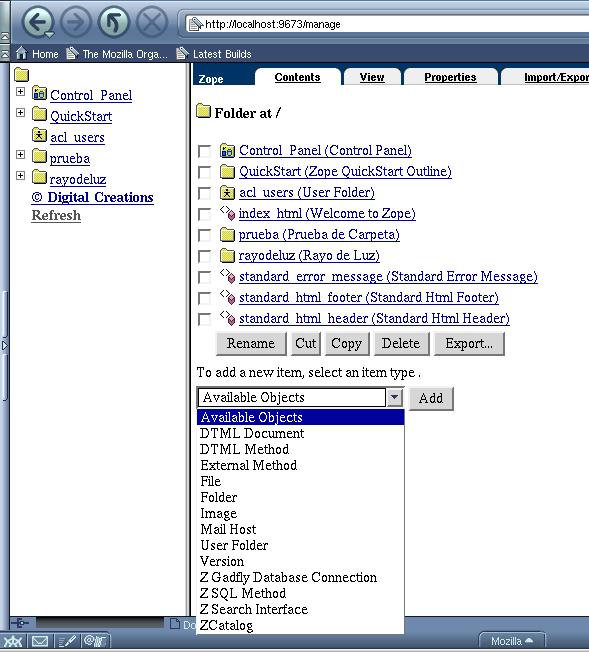The image size is (589, 652).
Task: Stop loading with the X Stop button
Action: click(152, 22)
